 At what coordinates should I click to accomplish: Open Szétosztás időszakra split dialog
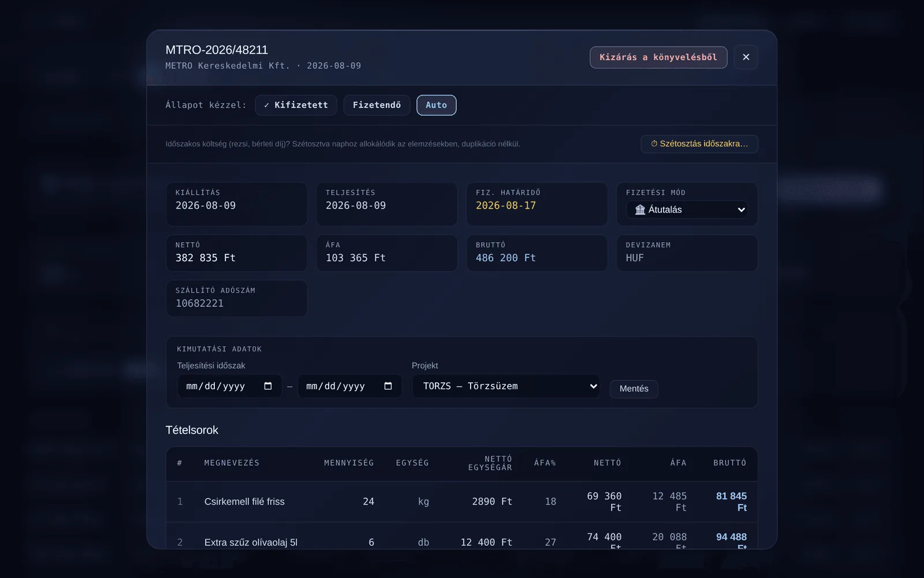[x=699, y=144]
